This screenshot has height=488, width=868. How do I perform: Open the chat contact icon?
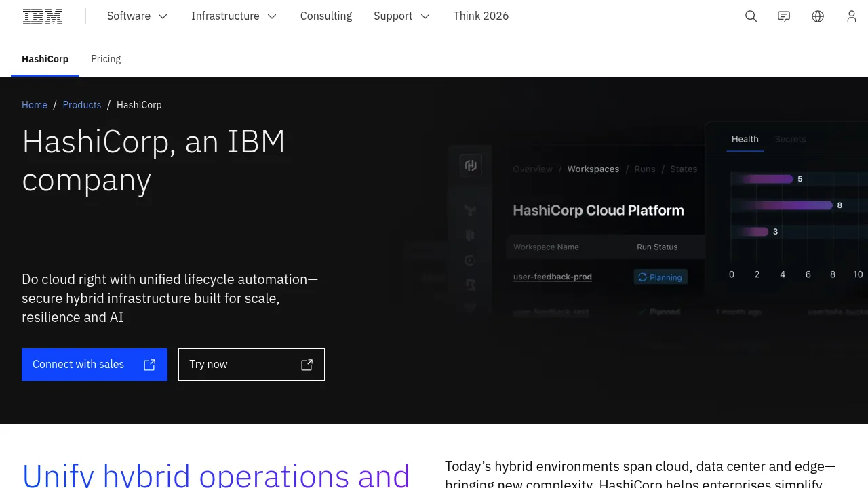pos(784,16)
